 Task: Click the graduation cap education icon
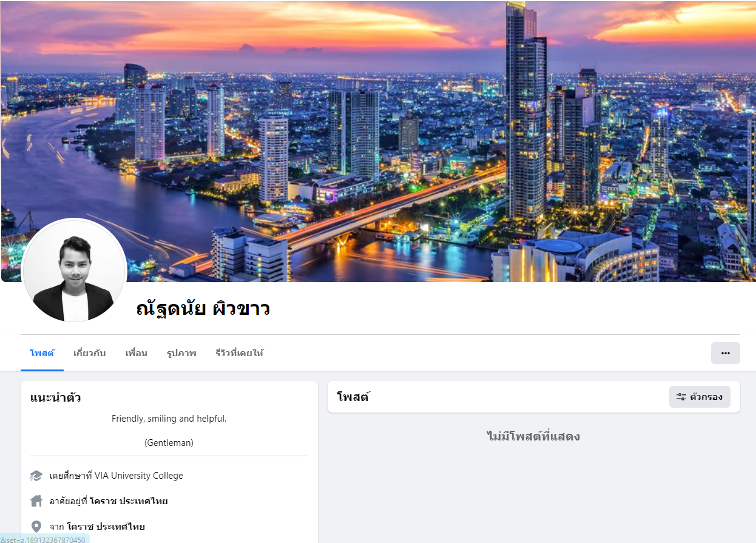(x=36, y=476)
